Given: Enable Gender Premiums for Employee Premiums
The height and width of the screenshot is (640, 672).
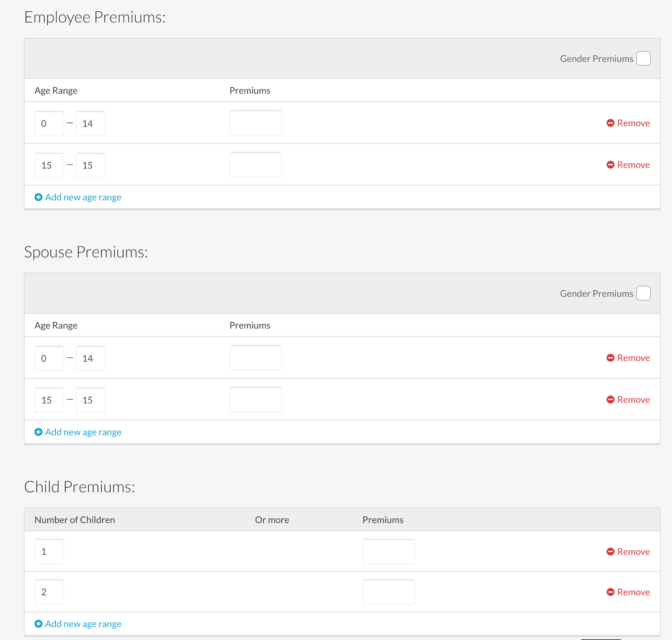Looking at the screenshot, I should 643,58.
